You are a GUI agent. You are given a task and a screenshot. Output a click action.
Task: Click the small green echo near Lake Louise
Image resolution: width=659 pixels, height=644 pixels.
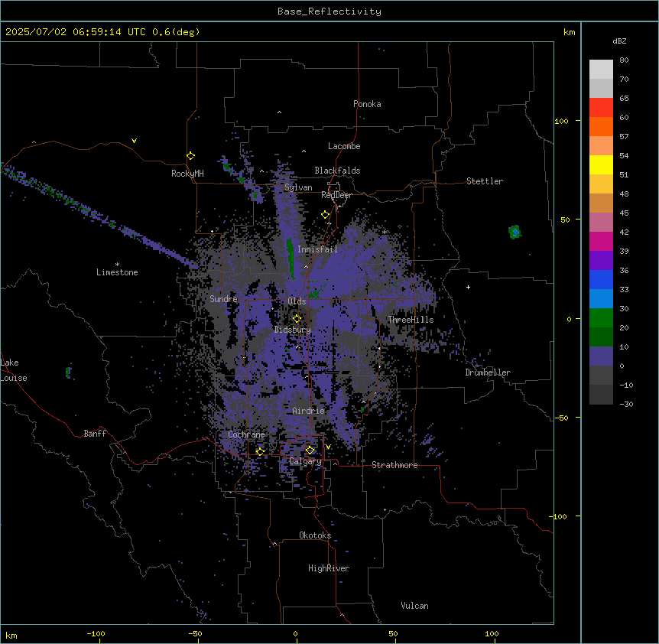[68, 372]
